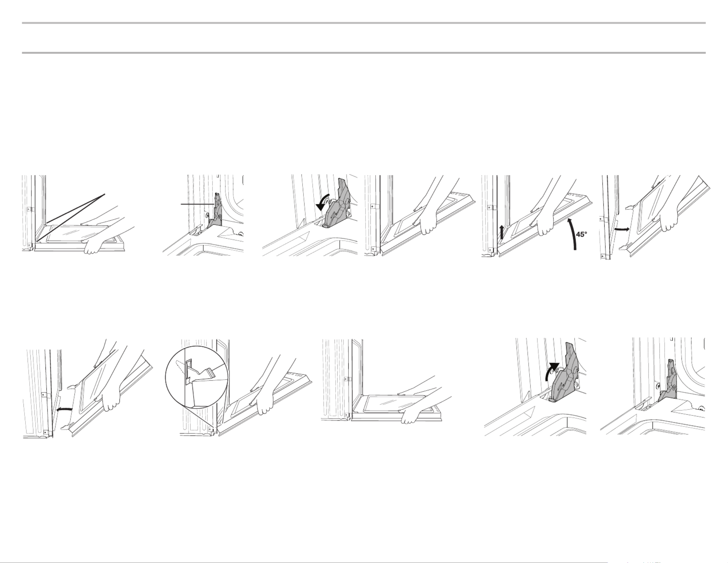Open the illustration of the flat open door, bottom row
Image resolution: width=728 pixels, height=563 pixels.
pyautogui.click(x=386, y=381)
